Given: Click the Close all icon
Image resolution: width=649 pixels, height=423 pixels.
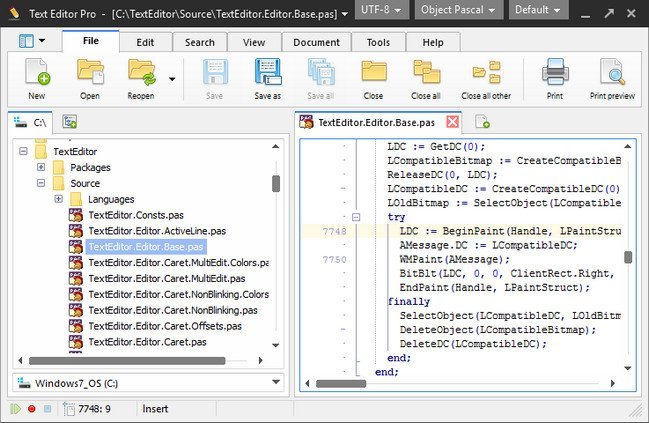Looking at the screenshot, I should click(426, 74).
